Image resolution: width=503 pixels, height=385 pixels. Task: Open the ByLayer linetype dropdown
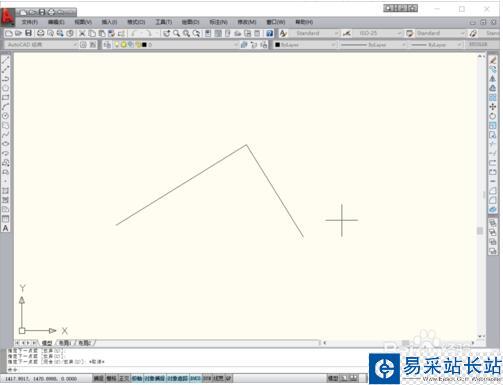[404, 45]
